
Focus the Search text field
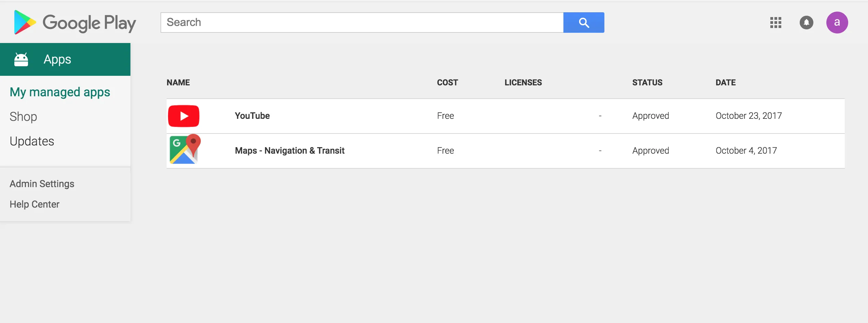tap(362, 23)
